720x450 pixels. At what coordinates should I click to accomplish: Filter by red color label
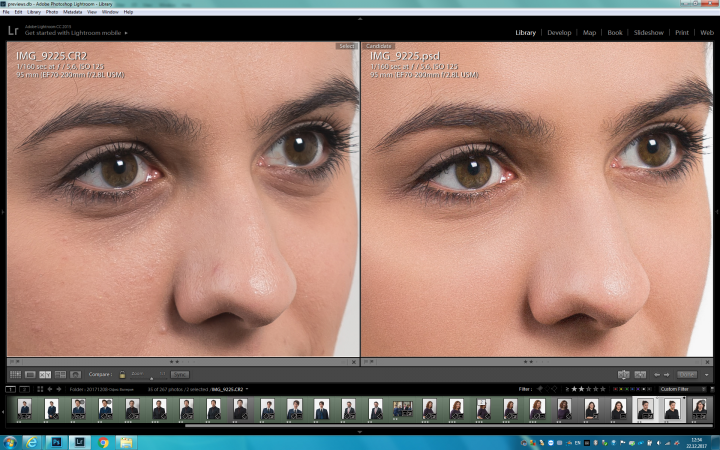tap(616, 389)
